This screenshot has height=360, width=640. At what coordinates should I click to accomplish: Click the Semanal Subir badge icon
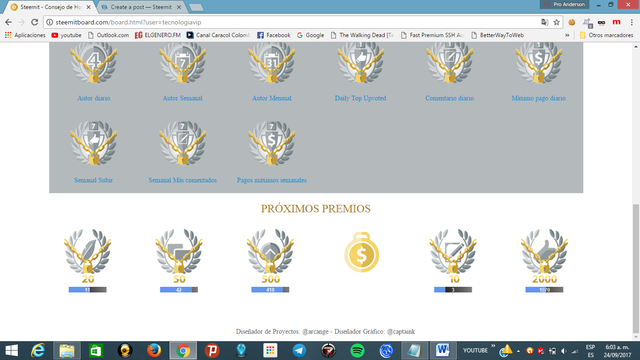pos(93,143)
